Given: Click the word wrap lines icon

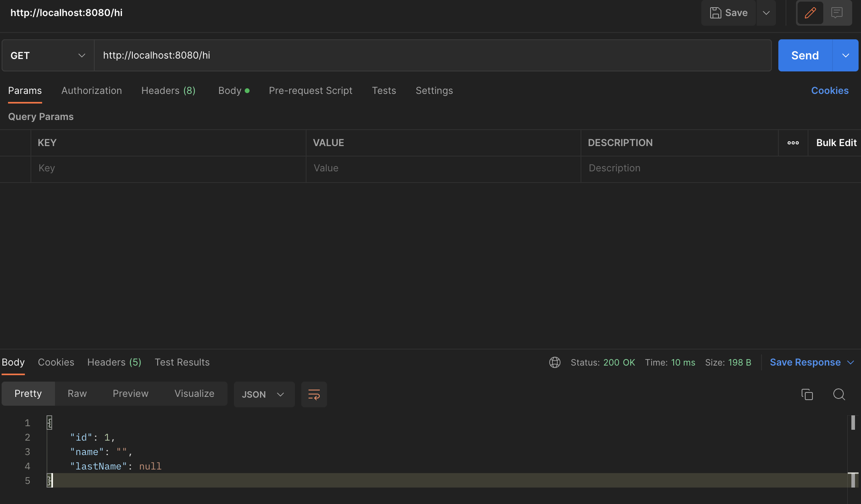Looking at the screenshot, I should pos(314,394).
